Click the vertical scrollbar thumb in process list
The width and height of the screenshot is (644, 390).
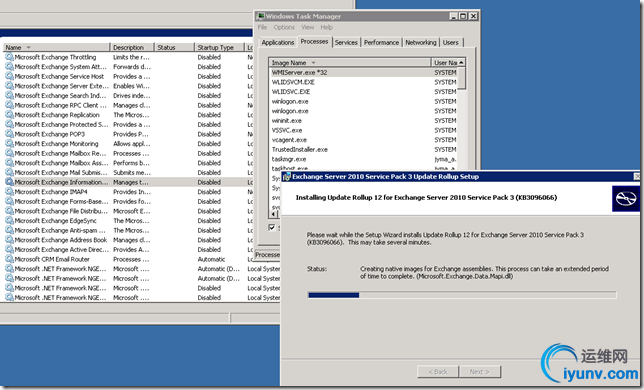point(462,78)
